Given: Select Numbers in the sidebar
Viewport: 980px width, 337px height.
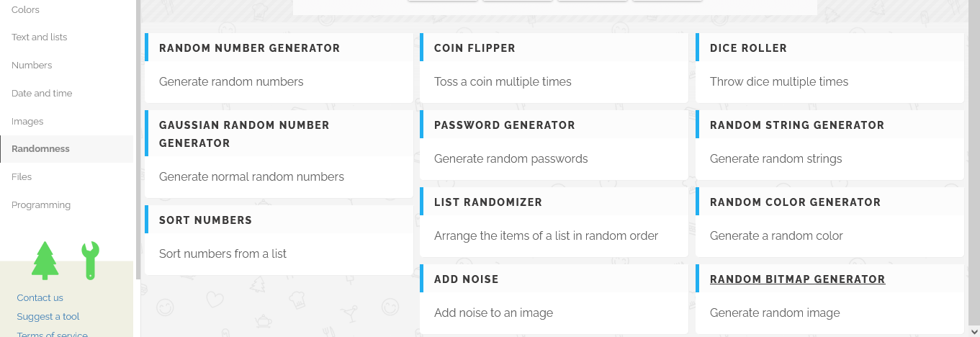Looking at the screenshot, I should 32,66.
